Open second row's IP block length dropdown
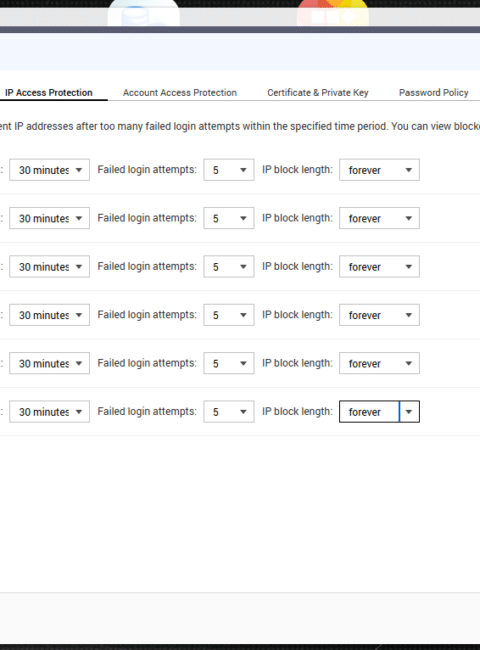Screen dimensions: 480x650 click(379, 218)
